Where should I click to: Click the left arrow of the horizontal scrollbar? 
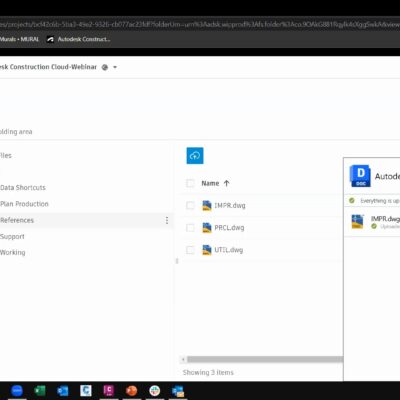(183, 359)
